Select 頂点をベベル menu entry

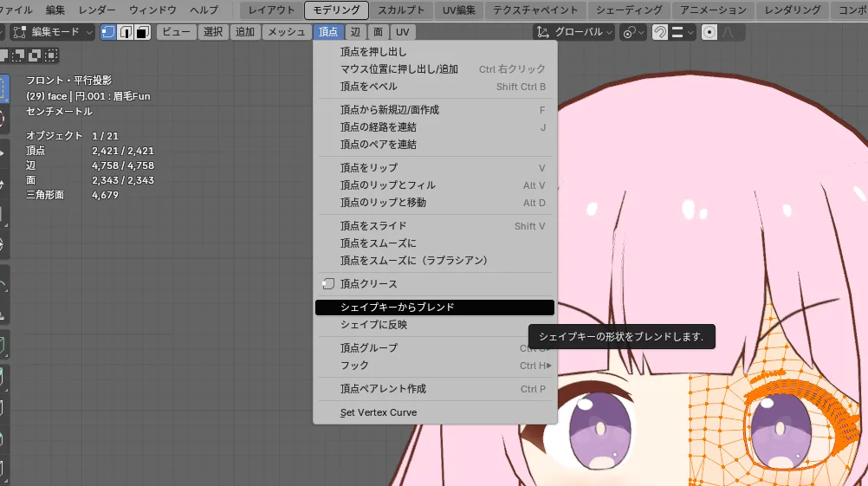pyautogui.click(x=435, y=87)
